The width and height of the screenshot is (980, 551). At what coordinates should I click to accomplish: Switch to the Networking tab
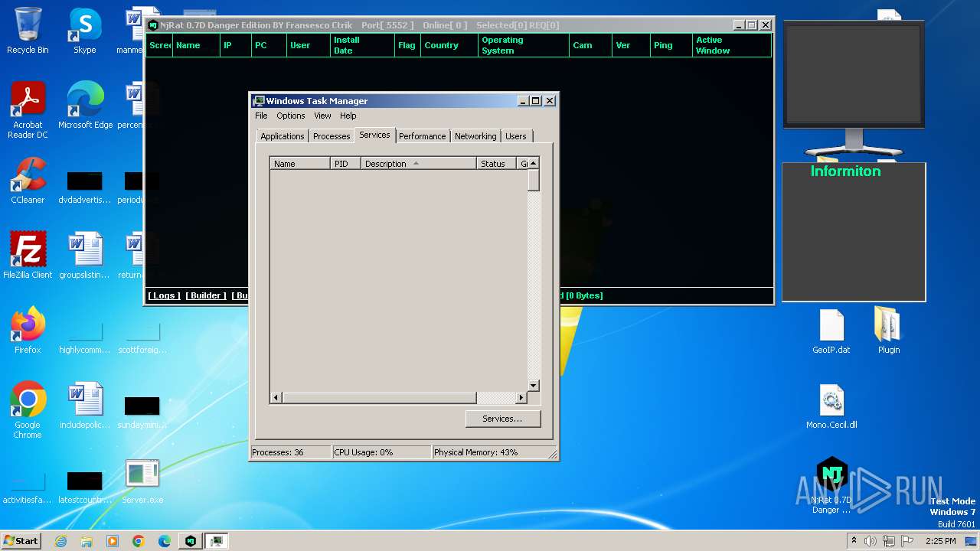coord(475,136)
